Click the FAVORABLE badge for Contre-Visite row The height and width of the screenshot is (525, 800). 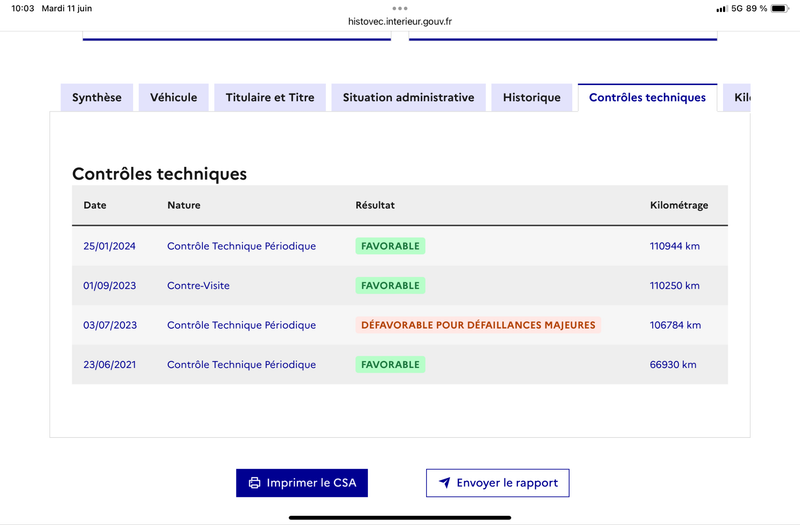coord(390,286)
